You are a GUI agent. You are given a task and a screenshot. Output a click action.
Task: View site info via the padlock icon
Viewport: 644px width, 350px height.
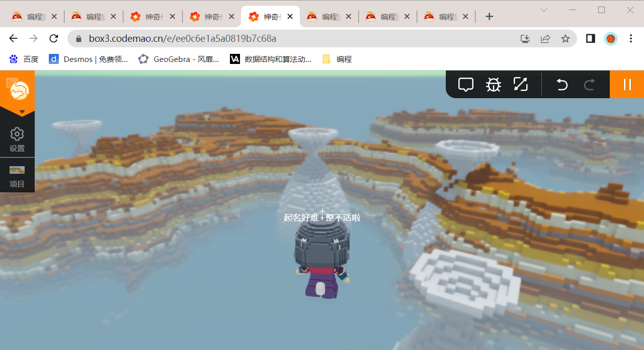click(x=78, y=39)
